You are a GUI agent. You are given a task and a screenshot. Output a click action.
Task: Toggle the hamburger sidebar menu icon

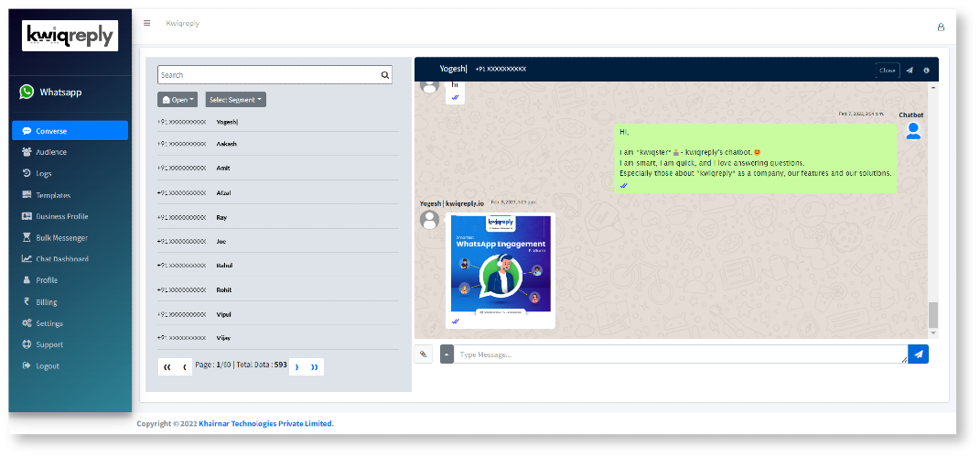[147, 23]
